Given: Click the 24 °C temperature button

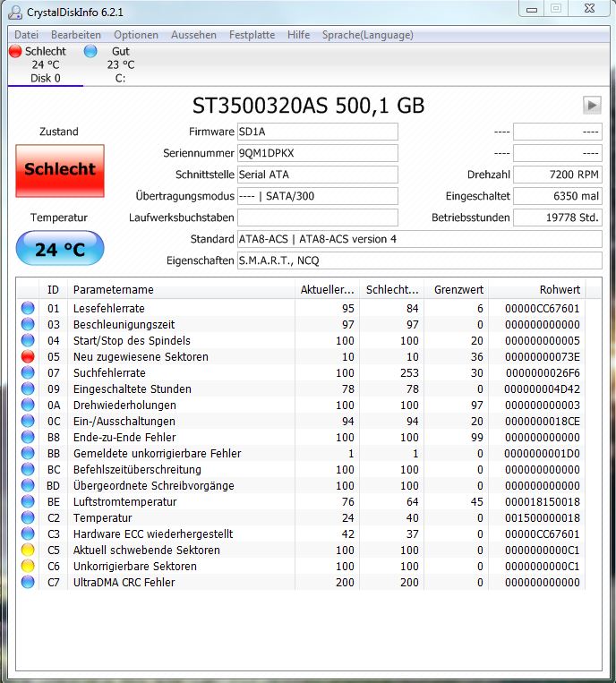Looking at the screenshot, I should (60, 248).
